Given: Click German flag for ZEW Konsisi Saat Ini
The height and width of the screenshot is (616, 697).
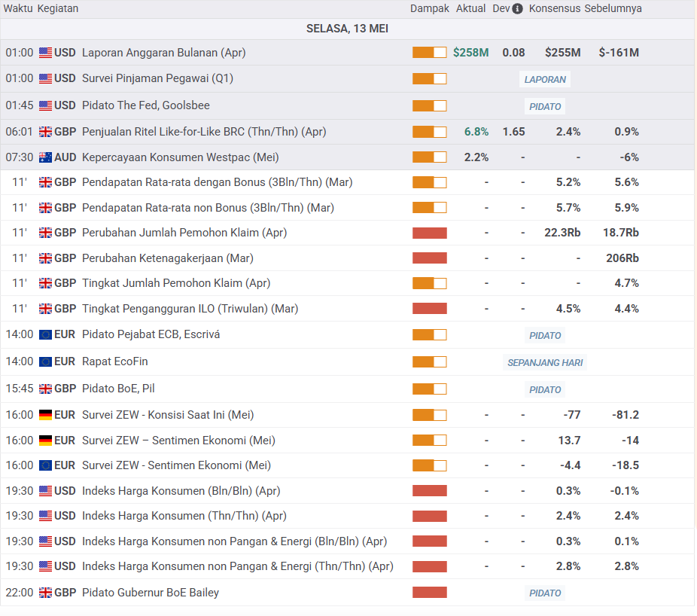Looking at the screenshot, I should pyautogui.click(x=45, y=415).
